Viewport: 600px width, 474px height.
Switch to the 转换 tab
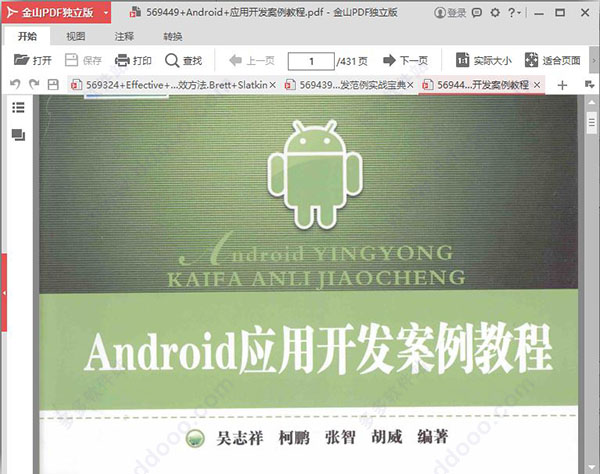pos(173,36)
